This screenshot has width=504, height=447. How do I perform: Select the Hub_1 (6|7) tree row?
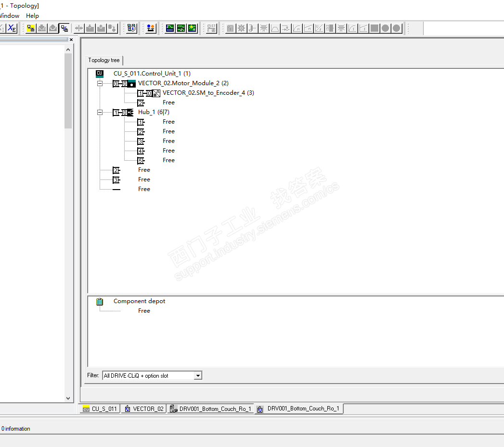[154, 112]
